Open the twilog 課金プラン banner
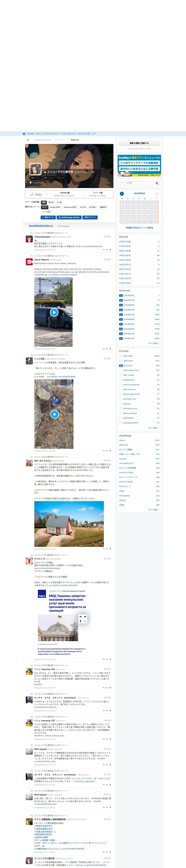The width and height of the screenshot is (186, 868). pos(139,165)
